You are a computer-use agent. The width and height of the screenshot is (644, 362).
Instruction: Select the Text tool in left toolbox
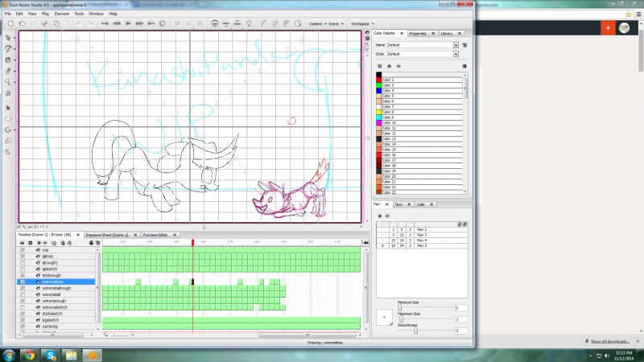(x=8, y=93)
